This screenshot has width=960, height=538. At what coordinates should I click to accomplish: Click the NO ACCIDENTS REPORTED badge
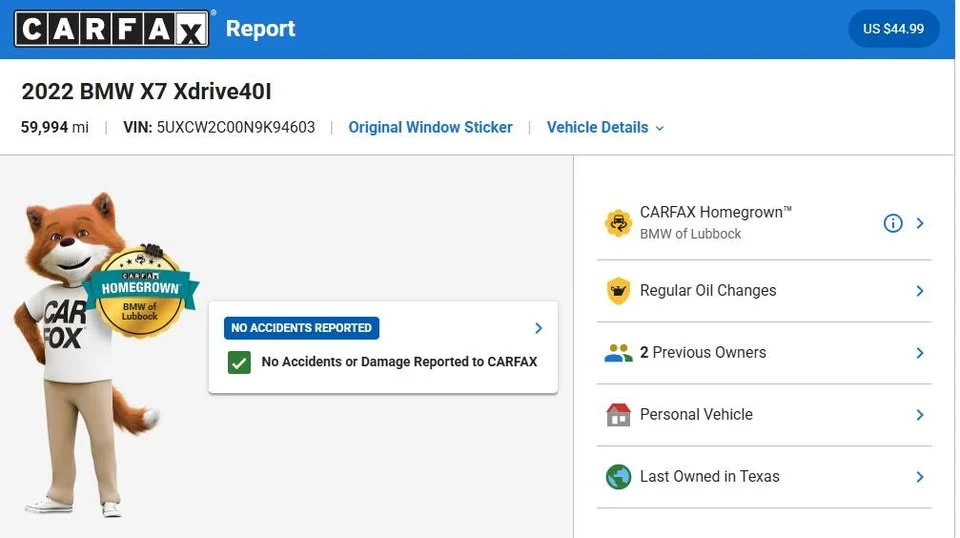(x=301, y=328)
